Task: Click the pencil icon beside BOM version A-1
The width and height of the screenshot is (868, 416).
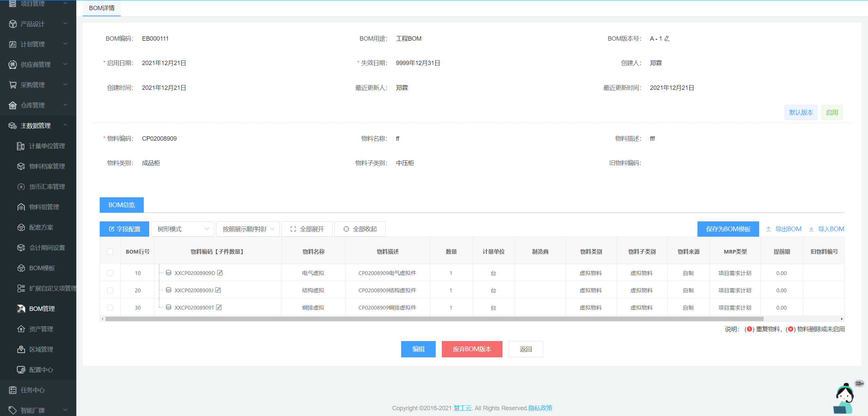Action: [x=667, y=39]
